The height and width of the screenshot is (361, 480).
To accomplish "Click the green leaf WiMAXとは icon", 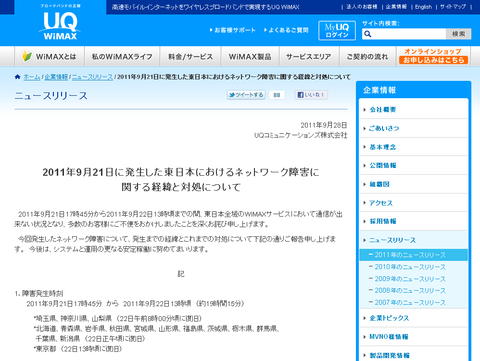I will [x=27, y=56].
